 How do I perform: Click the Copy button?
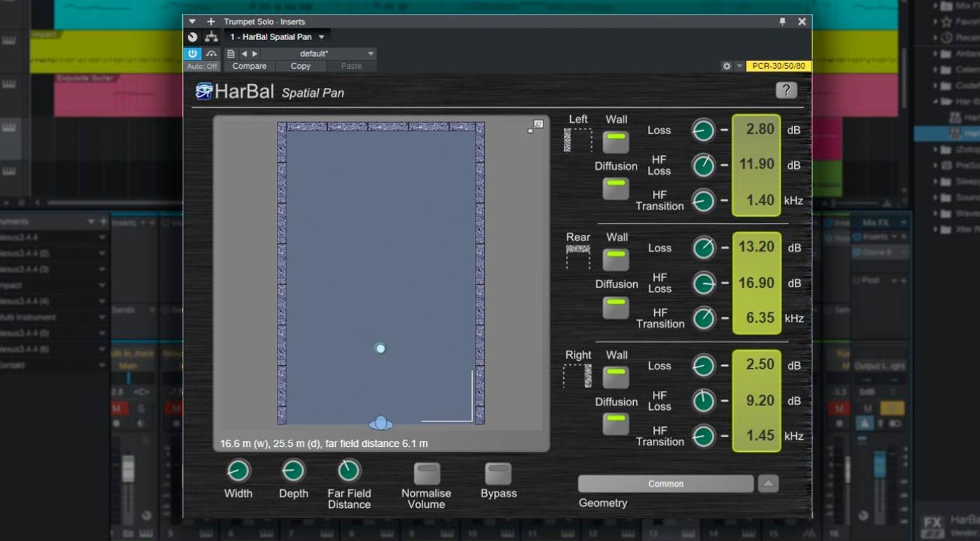(300, 66)
